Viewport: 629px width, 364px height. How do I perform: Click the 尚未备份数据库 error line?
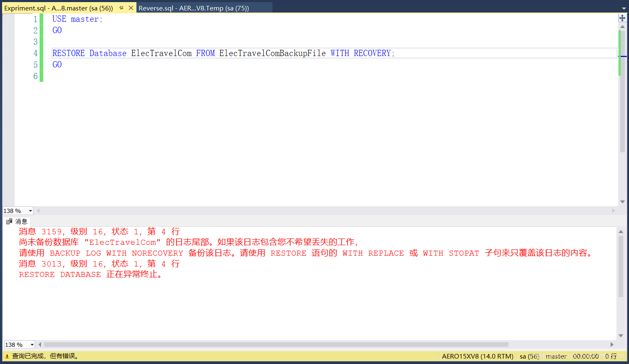(189, 242)
